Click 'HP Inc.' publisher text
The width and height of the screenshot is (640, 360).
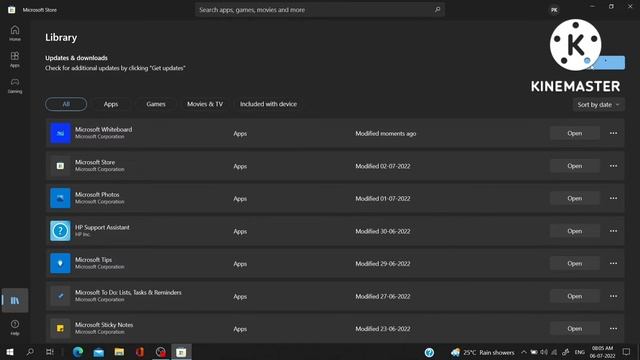pyautogui.click(x=82, y=235)
